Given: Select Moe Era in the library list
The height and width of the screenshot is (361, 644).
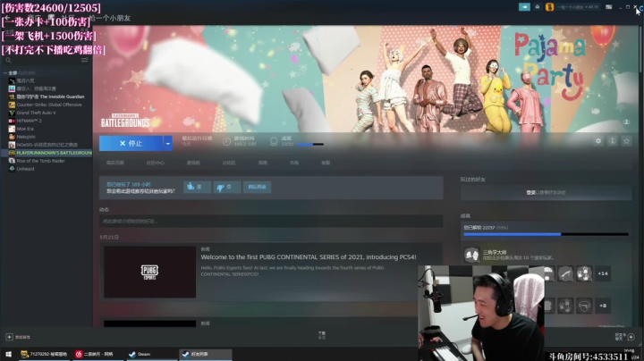Looking at the screenshot, I should 25,129.
